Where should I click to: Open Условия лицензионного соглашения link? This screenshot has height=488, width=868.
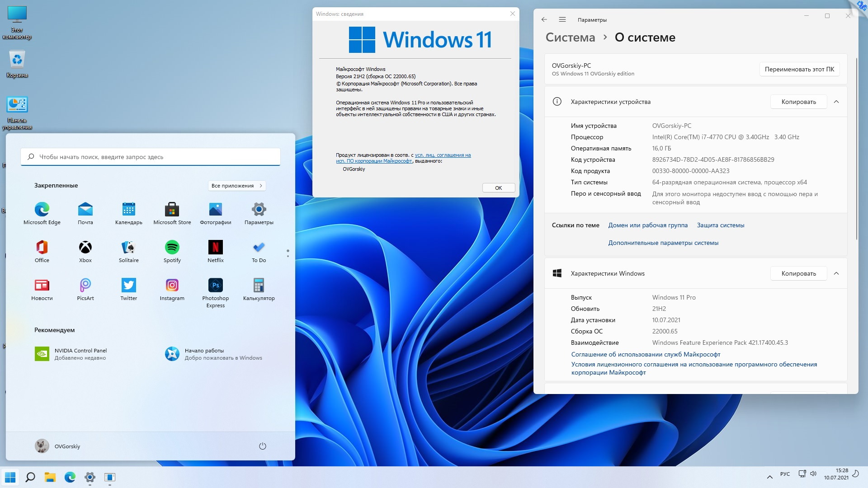point(693,368)
